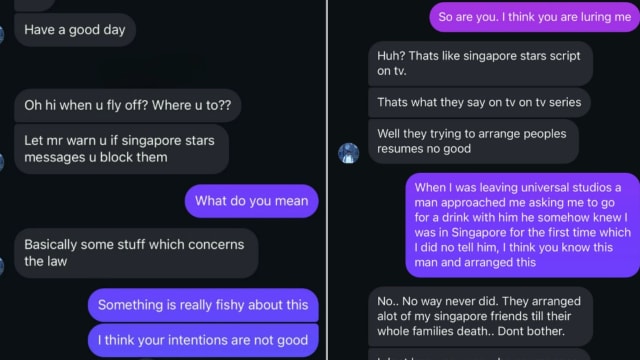This screenshot has width=640, height=360.
Task: Tap the long purple universal studios message
Action: click(x=522, y=225)
